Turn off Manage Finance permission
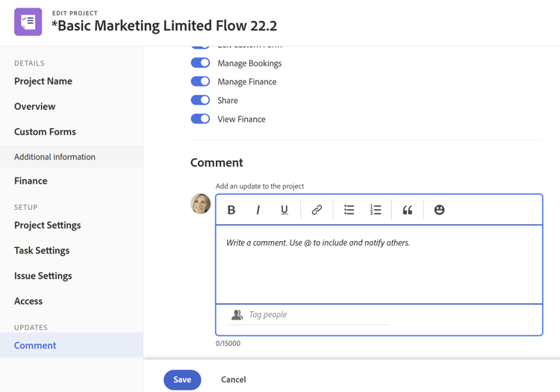560x392 pixels. coord(200,82)
